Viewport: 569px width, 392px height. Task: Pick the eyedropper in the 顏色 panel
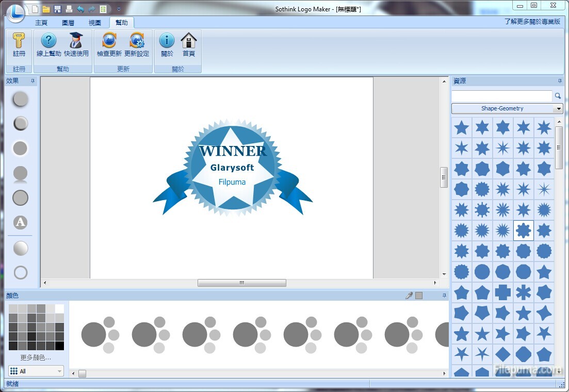[409, 296]
